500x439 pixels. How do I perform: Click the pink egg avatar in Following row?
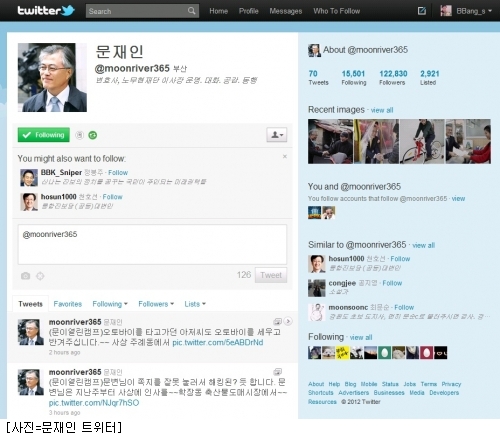426,353
